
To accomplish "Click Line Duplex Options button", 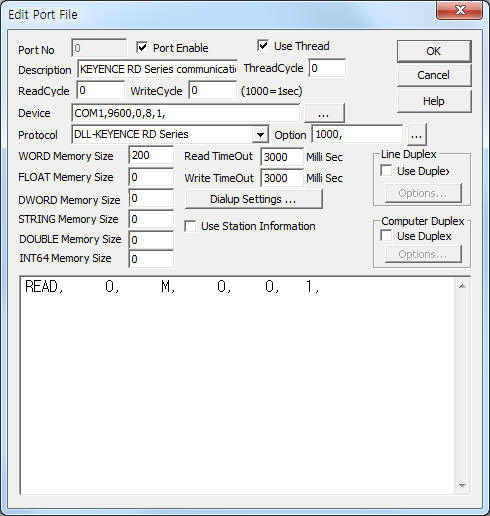I will (x=423, y=193).
